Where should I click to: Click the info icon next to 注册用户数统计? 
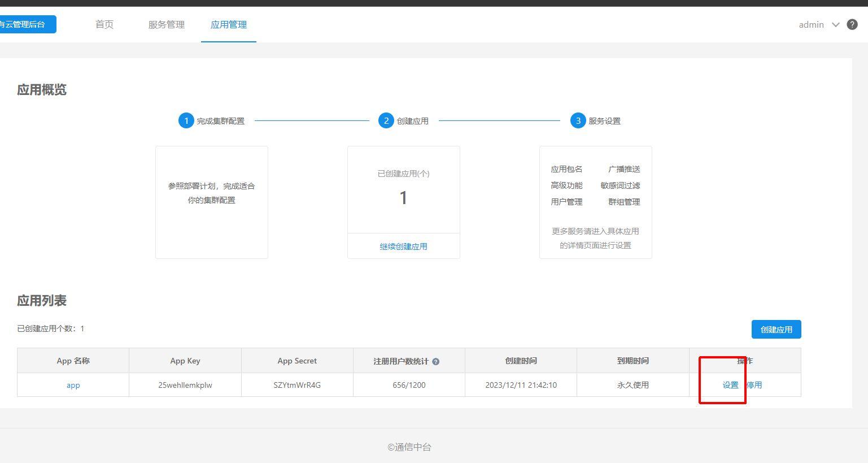pos(436,362)
